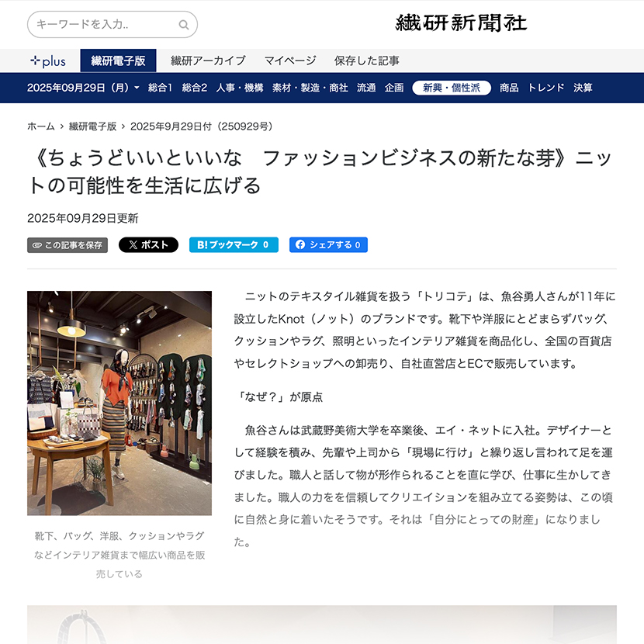Open the plus logo link
This screenshot has width=644, height=644.
(x=48, y=61)
